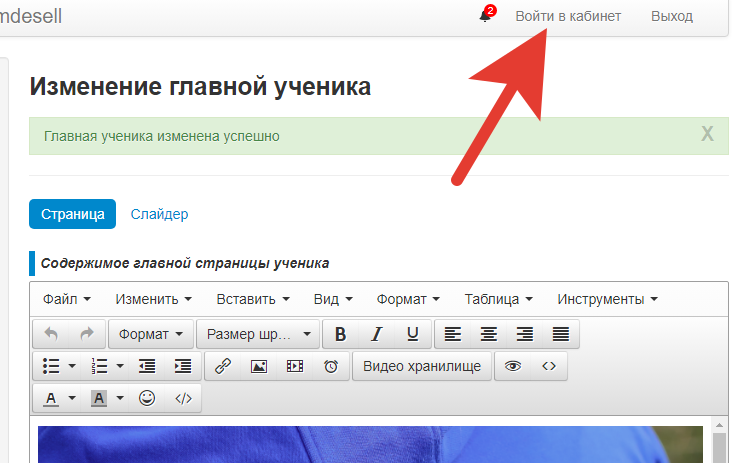The width and height of the screenshot is (744, 463).
Task: Justify the text alignment
Action: (x=561, y=334)
